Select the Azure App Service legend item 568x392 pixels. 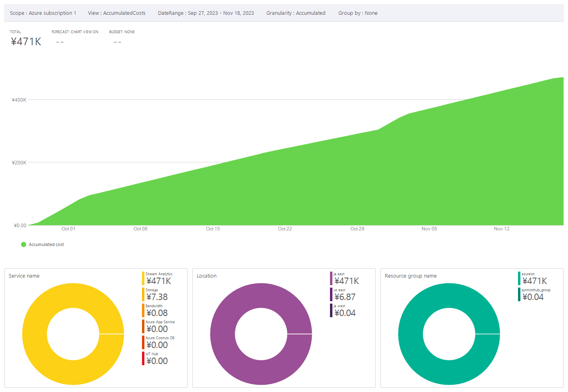[x=159, y=327]
